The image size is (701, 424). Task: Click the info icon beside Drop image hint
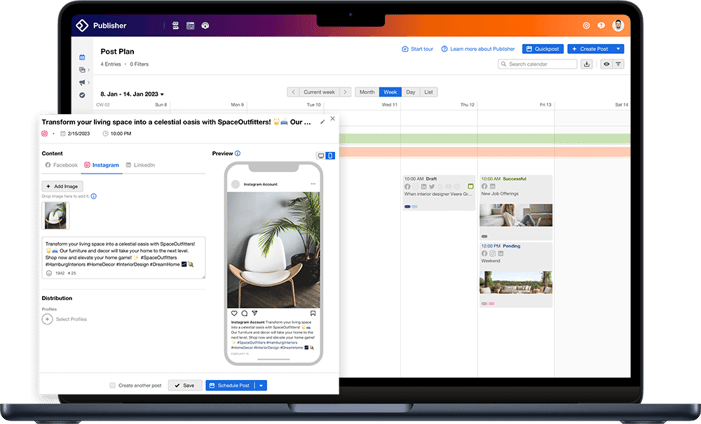(94, 196)
